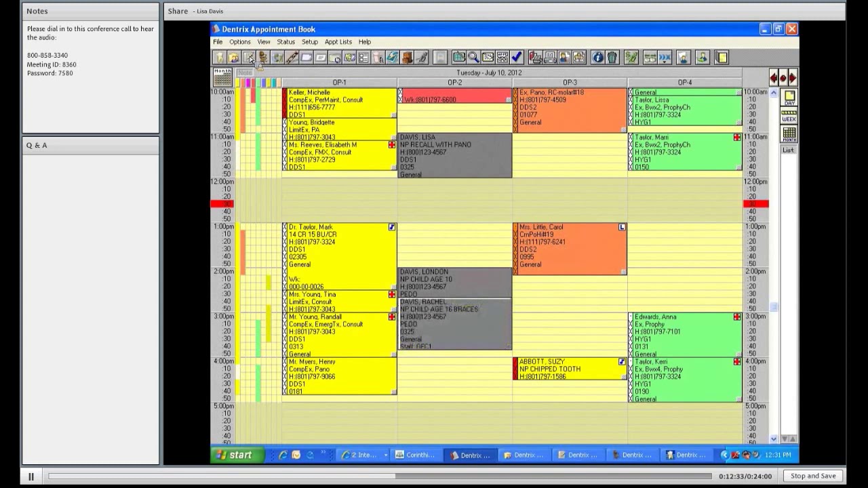Pause the recording playback

[31, 476]
